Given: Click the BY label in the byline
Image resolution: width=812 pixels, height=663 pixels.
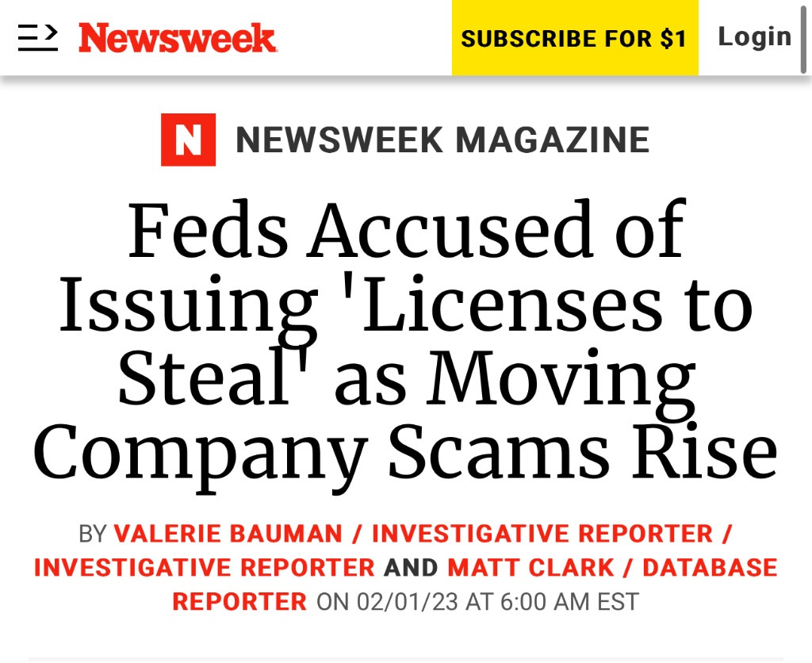Looking at the screenshot, I should click(x=93, y=534).
